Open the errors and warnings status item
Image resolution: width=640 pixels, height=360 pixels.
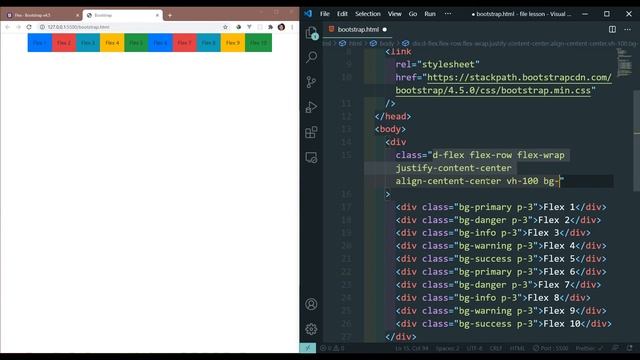(333, 348)
